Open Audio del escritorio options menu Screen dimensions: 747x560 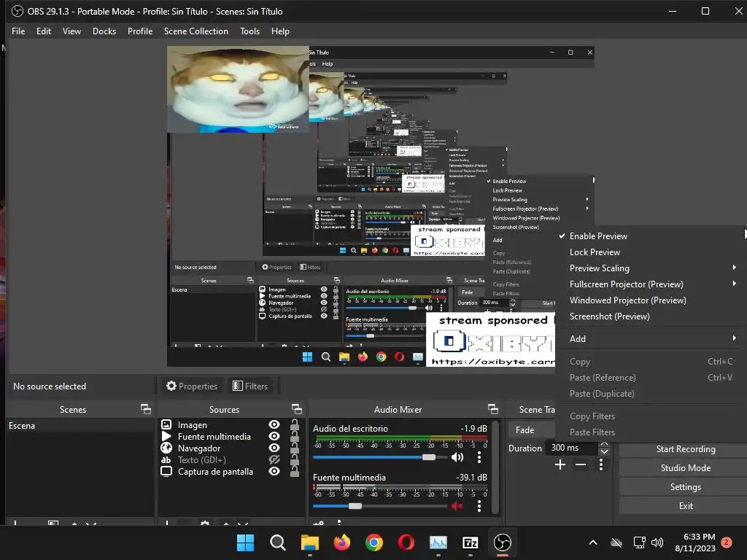click(x=479, y=457)
